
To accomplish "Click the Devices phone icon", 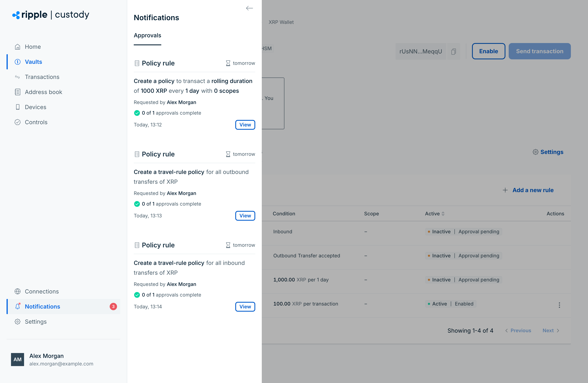I will coord(18,107).
